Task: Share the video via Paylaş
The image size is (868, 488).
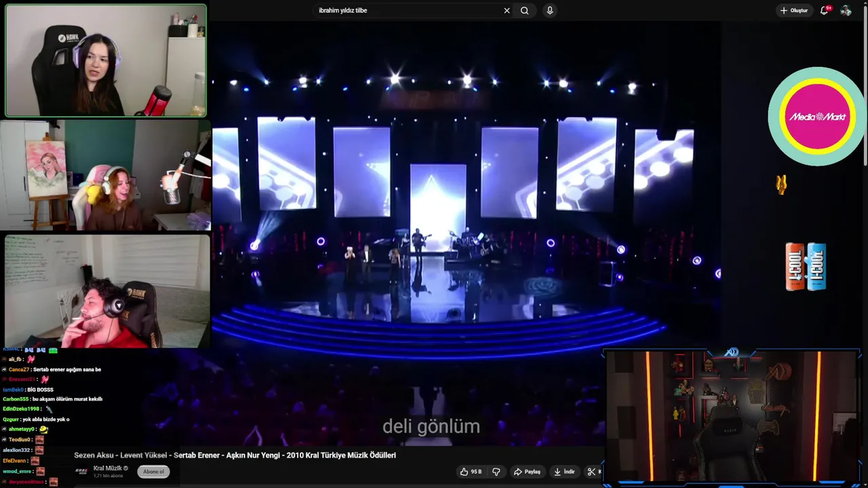Action: [527, 472]
